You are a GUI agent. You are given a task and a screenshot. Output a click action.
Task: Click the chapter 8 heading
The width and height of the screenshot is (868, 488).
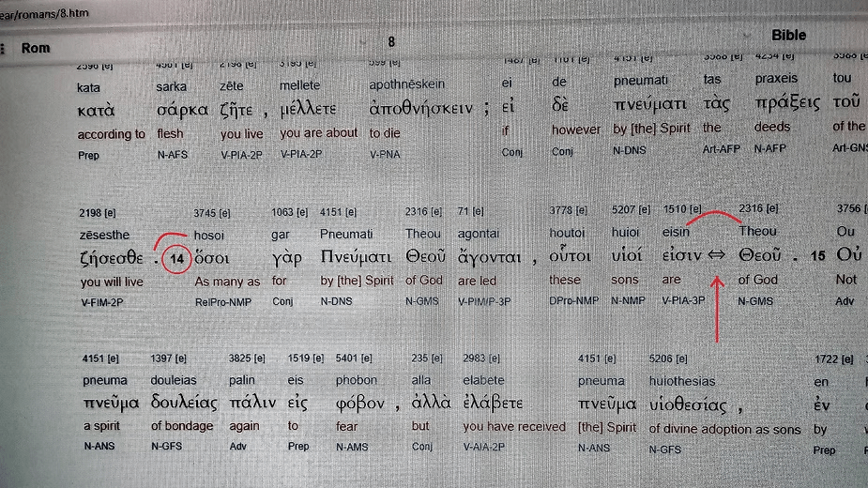point(391,42)
